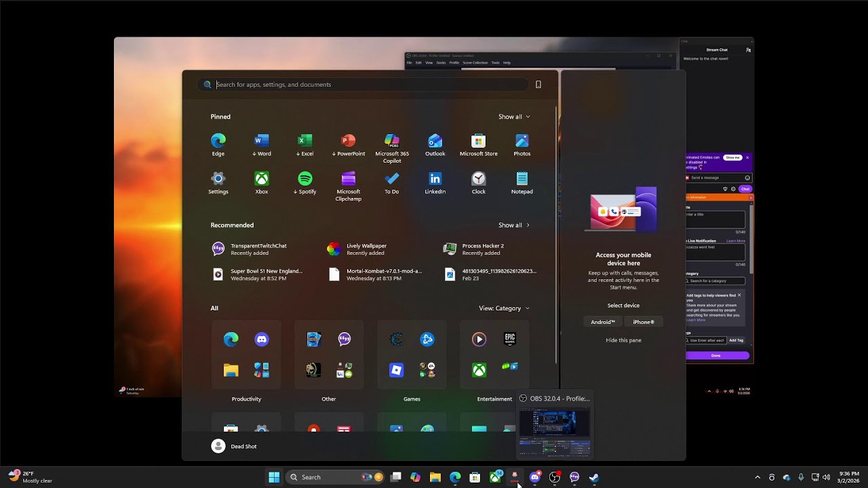The height and width of the screenshot is (488, 868).
Task: Click Show me in the emotes banner
Action: point(732,157)
